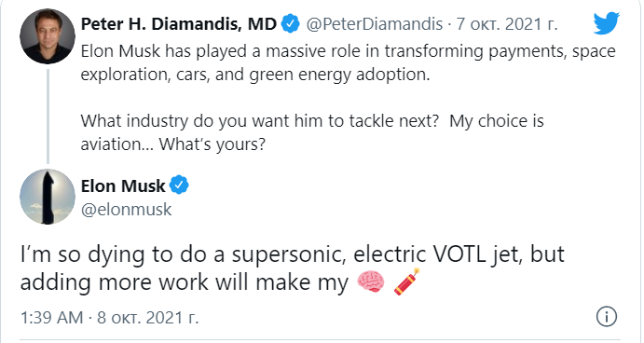
Task: Click Musk's supersonic electric VOTL jet reply
Action: 293,268
